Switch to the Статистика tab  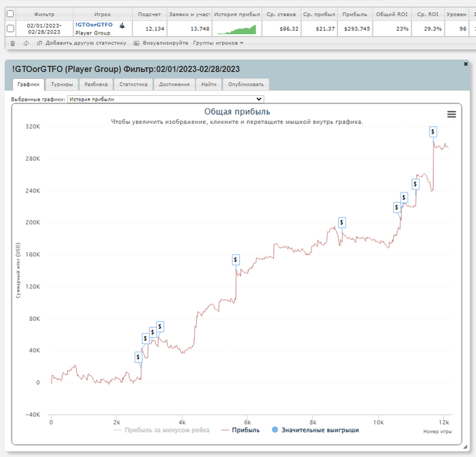coord(133,84)
